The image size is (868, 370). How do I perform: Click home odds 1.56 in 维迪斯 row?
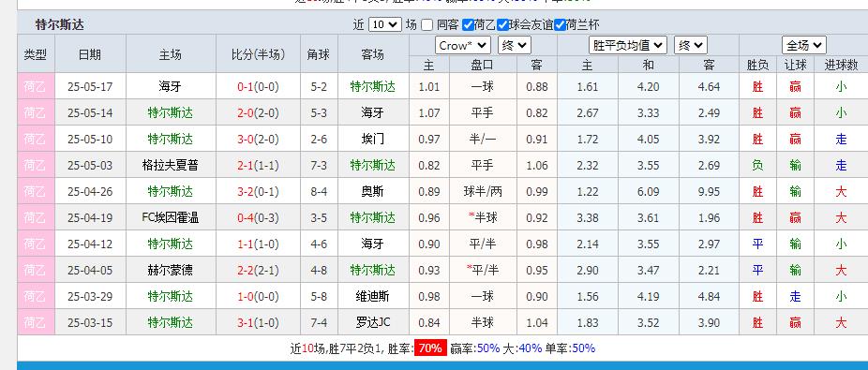pyautogui.click(x=588, y=296)
